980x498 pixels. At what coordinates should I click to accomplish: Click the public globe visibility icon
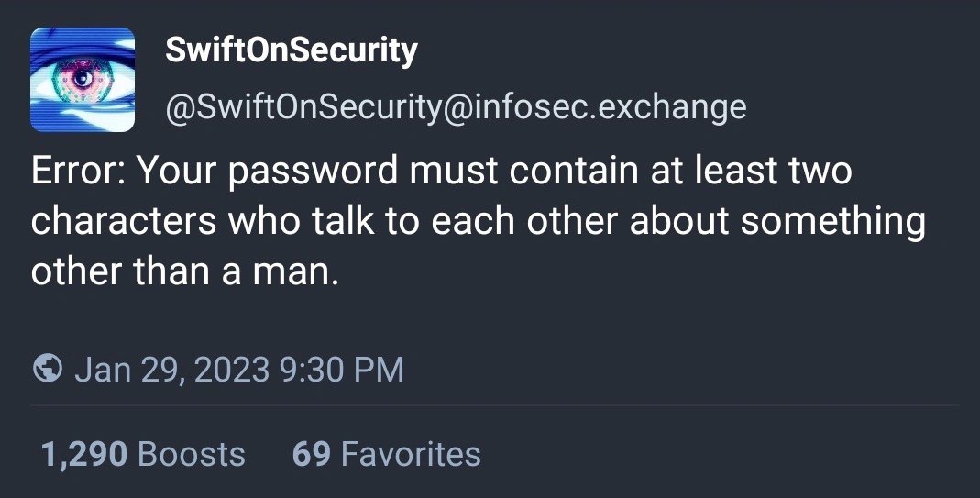(47, 369)
